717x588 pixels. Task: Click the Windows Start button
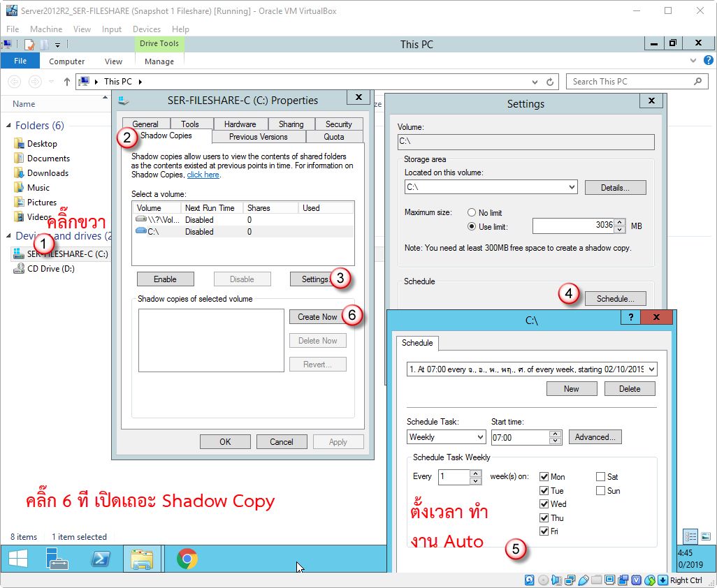(x=18, y=559)
